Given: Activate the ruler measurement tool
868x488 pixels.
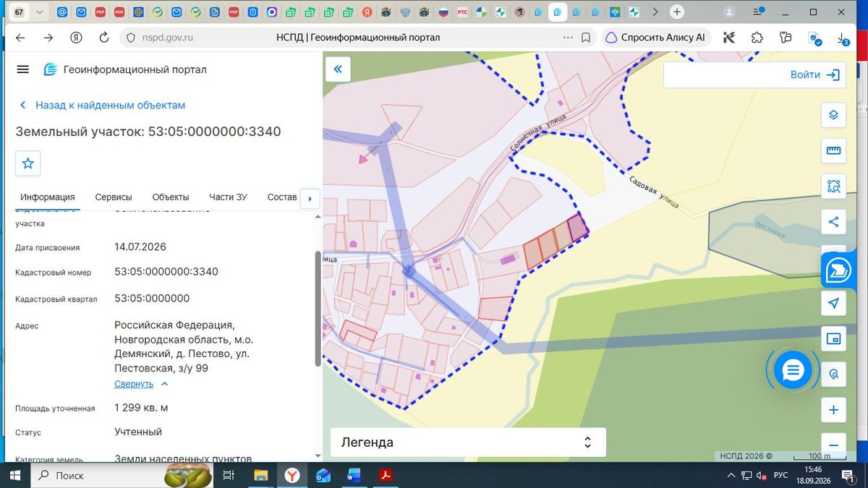Looking at the screenshot, I should [833, 150].
